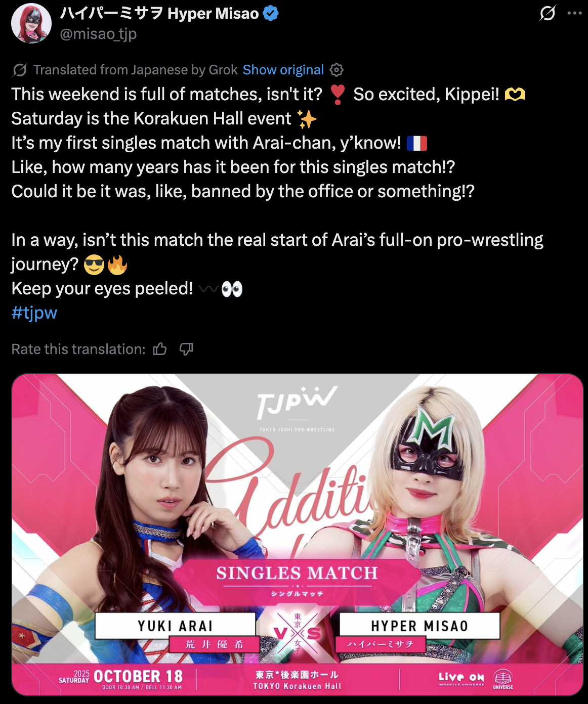Open the three-dot more options menu
This screenshot has width=588, height=704.
pos(574,13)
